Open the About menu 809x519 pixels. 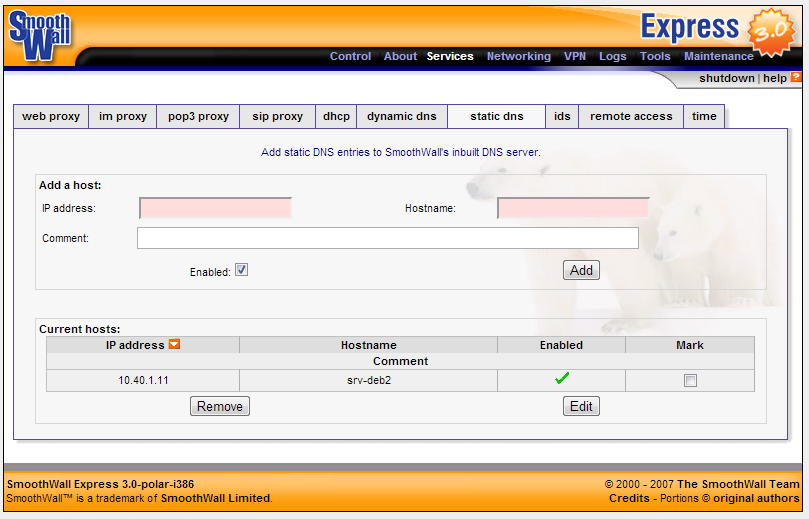pyautogui.click(x=400, y=56)
